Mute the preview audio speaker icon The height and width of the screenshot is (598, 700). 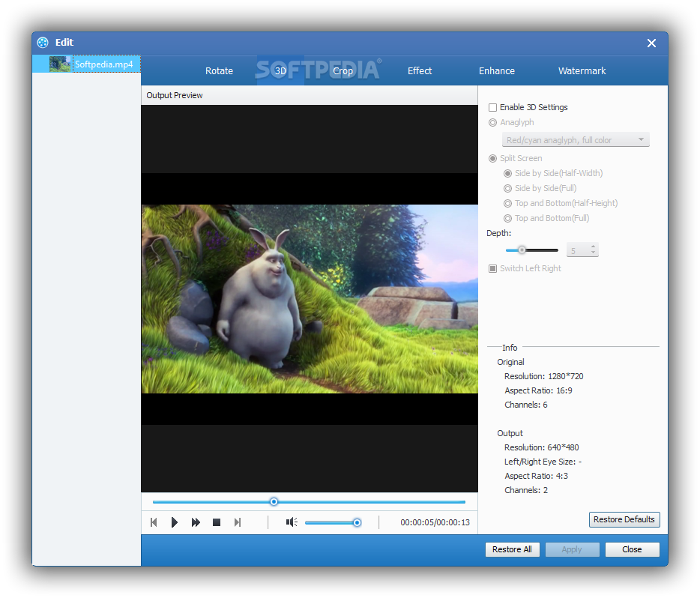[x=292, y=522]
